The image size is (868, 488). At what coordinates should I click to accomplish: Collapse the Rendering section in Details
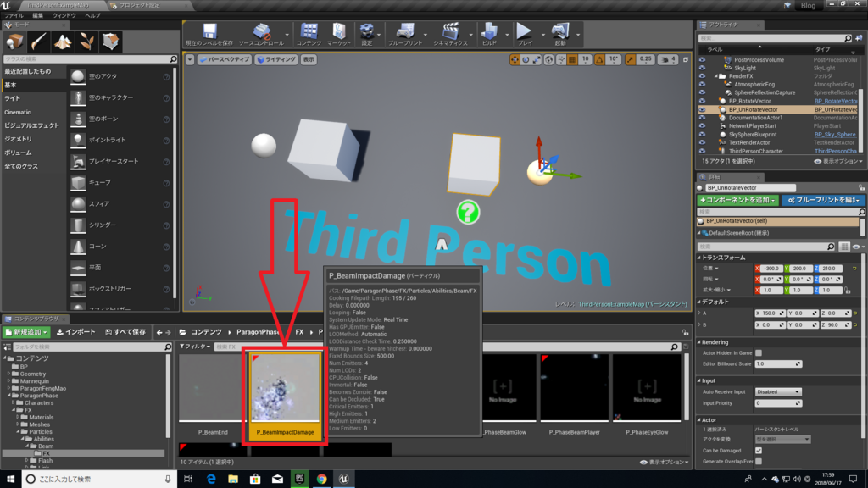tap(699, 342)
